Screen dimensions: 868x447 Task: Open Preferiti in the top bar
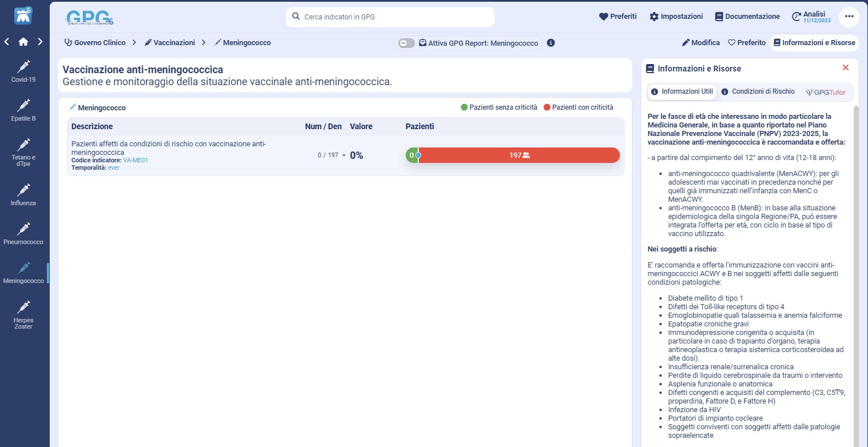tap(618, 17)
